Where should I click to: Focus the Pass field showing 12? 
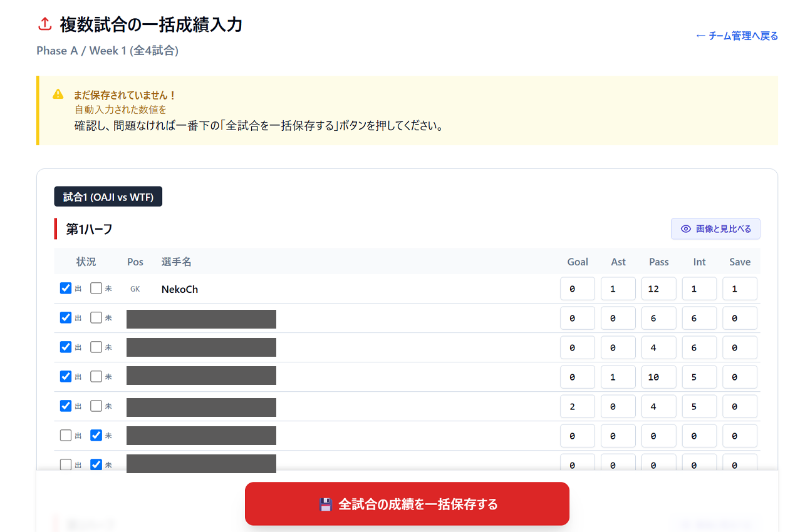coord(659,289)
